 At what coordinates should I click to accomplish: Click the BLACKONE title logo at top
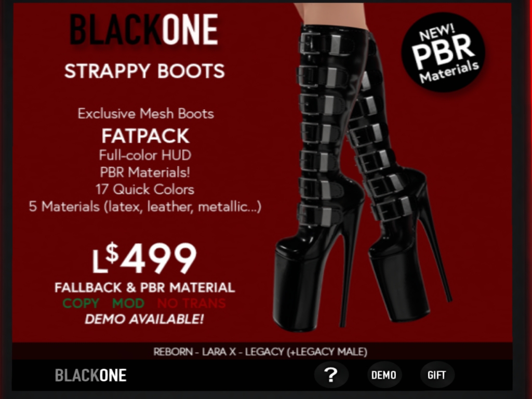pyautogui.click(x=144, y=30)
